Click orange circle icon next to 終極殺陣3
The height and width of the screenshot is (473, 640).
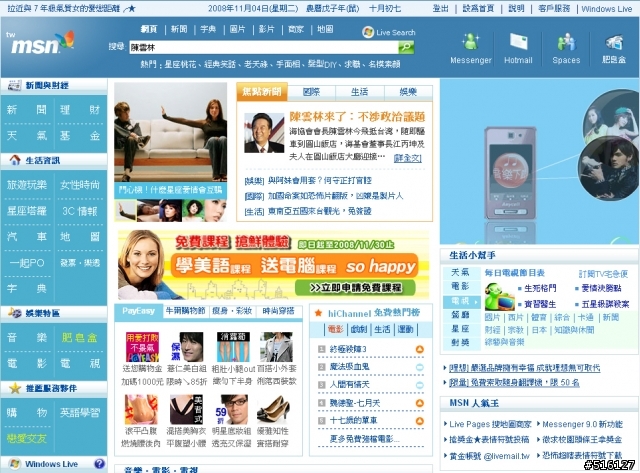tap(419, 349)
